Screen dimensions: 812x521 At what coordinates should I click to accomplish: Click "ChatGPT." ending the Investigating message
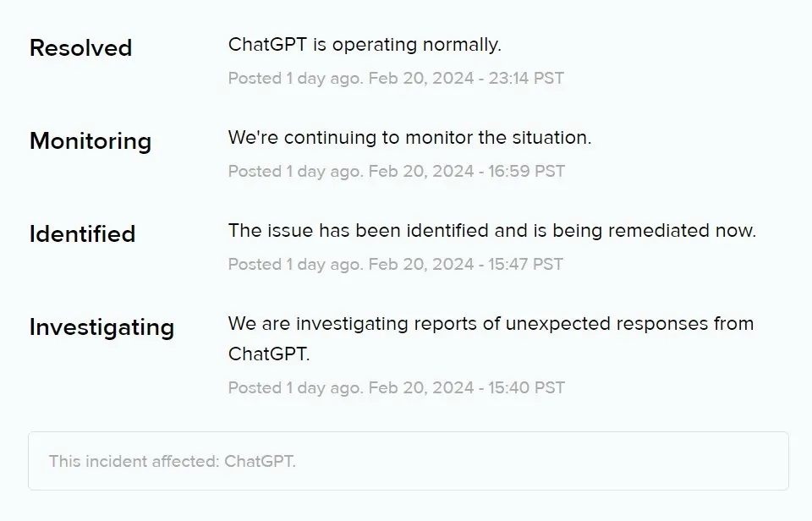pos(269,354)
